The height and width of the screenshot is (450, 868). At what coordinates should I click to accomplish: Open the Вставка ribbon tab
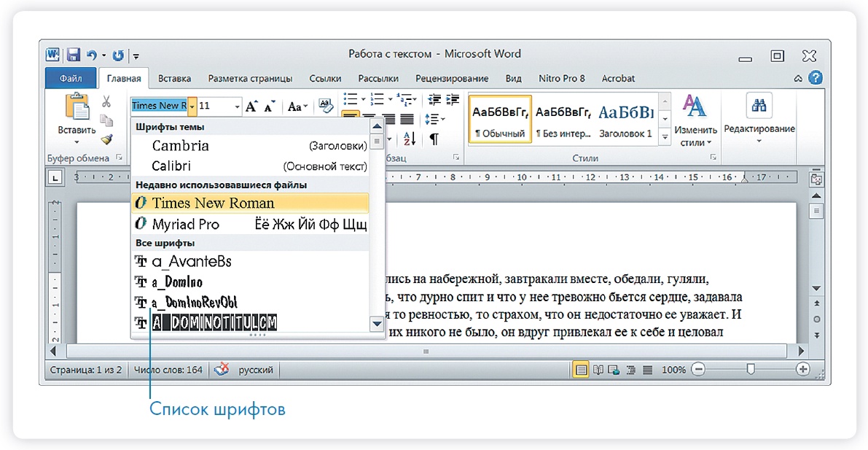[174, 79]
